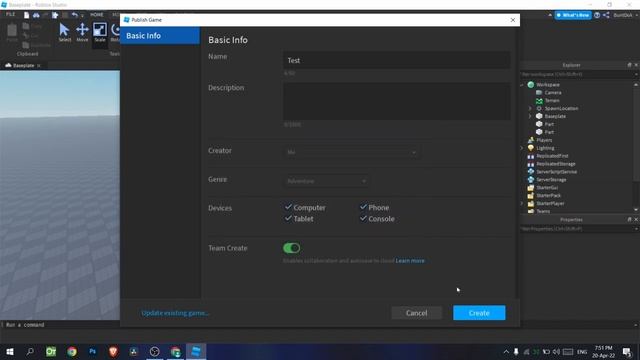The width and height of the screenshot is (640, 360).
Task: Turn off the Team Create toggle
Action: [291, 248]
